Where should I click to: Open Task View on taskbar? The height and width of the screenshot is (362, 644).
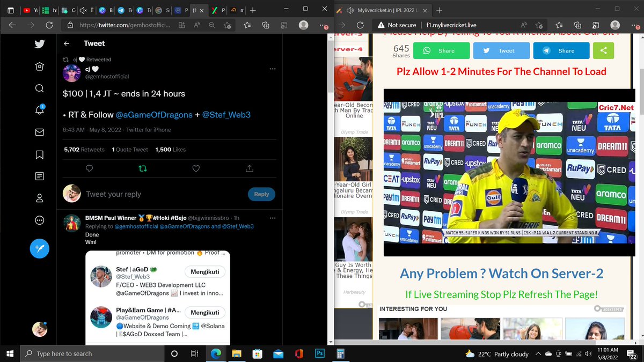pyautogui.click(x=194, y=354)
